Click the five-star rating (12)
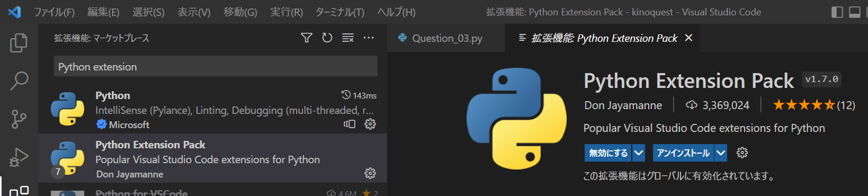 814,105
